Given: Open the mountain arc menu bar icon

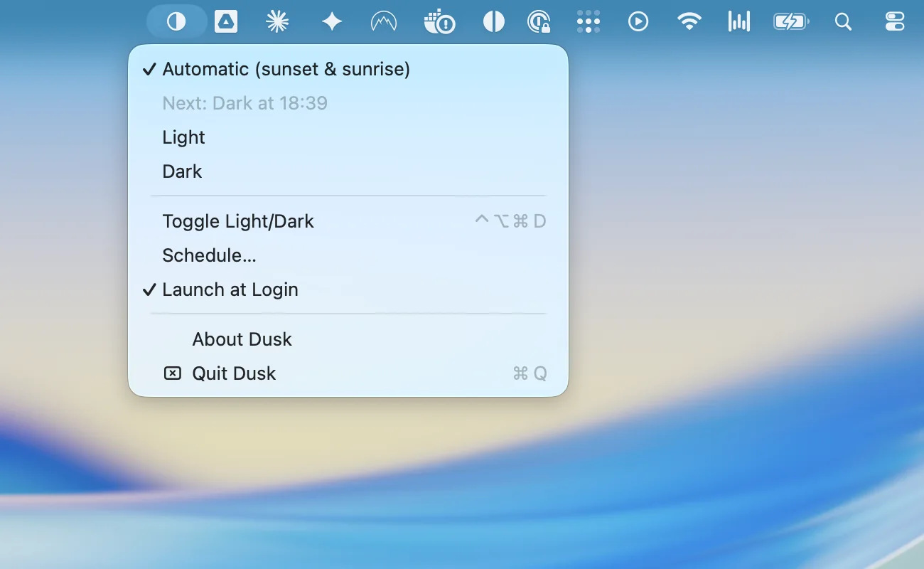Looking at the screenshot, I should click(x=384, y=23).
